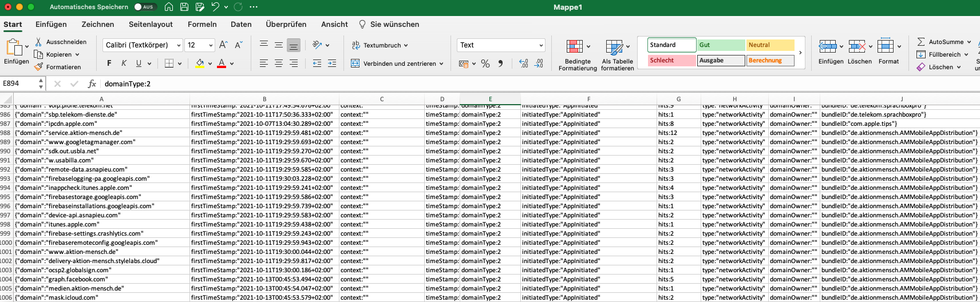This screenshot has width=980, height=302.
Task: Click Ausschneiden scissors button
Action: (x=61, y=42)
